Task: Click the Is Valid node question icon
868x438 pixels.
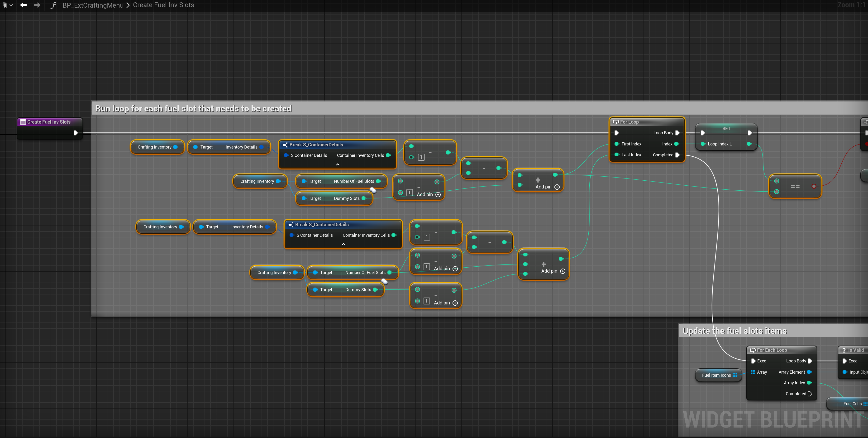Action: (x=844, y=350)
